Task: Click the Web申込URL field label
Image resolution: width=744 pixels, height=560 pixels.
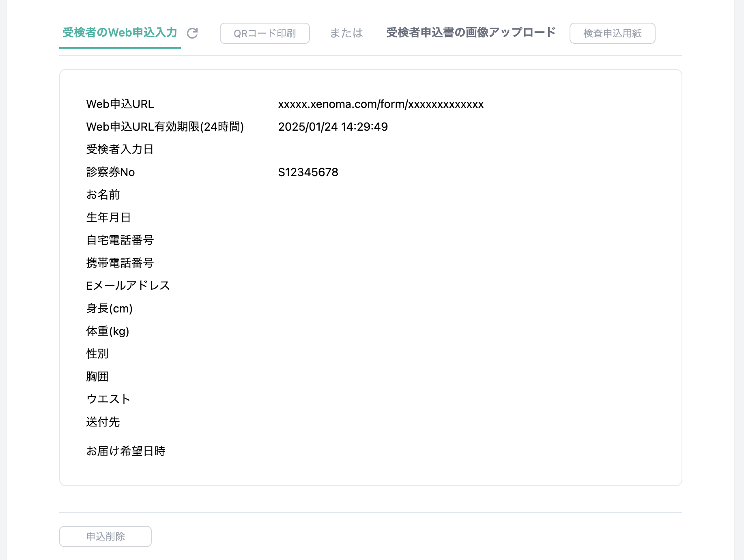Action: coord(120,104)
